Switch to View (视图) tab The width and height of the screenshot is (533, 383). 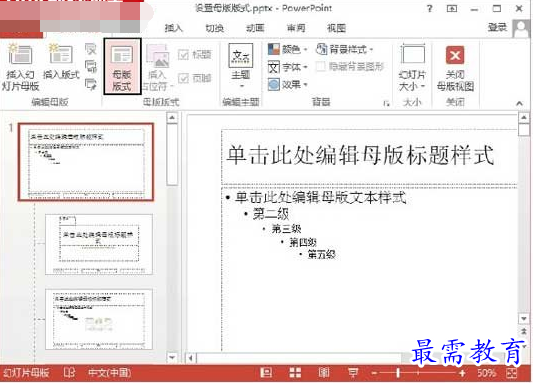[x=337, y=28]
